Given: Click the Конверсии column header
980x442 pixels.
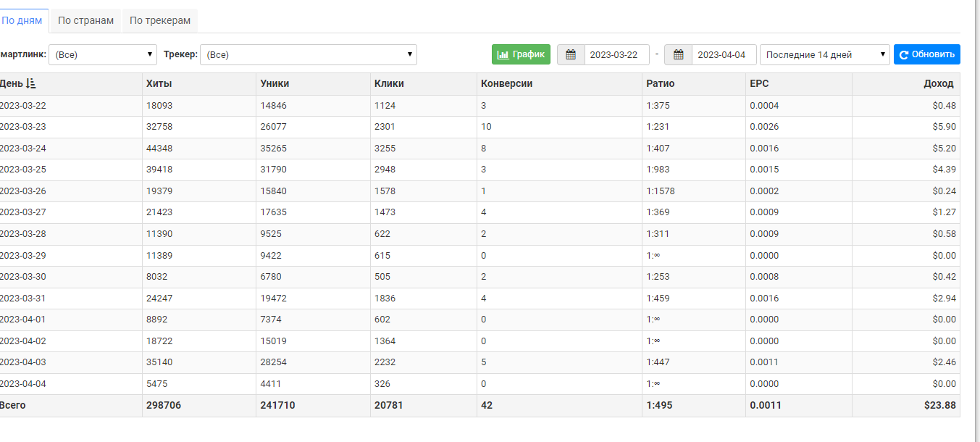Looking at the screenshot, I should pyautogui.click(x=506, y=83).
